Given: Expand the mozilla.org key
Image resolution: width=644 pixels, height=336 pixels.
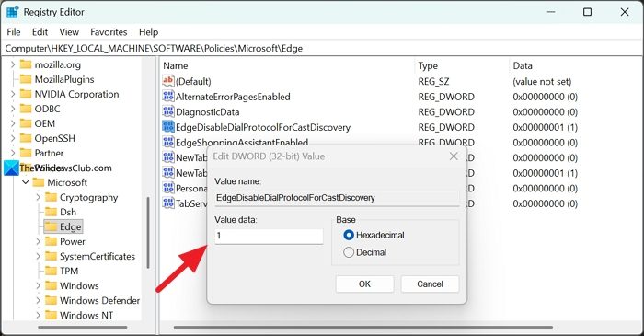Looking at the screenshot, I should coord(13,64).
